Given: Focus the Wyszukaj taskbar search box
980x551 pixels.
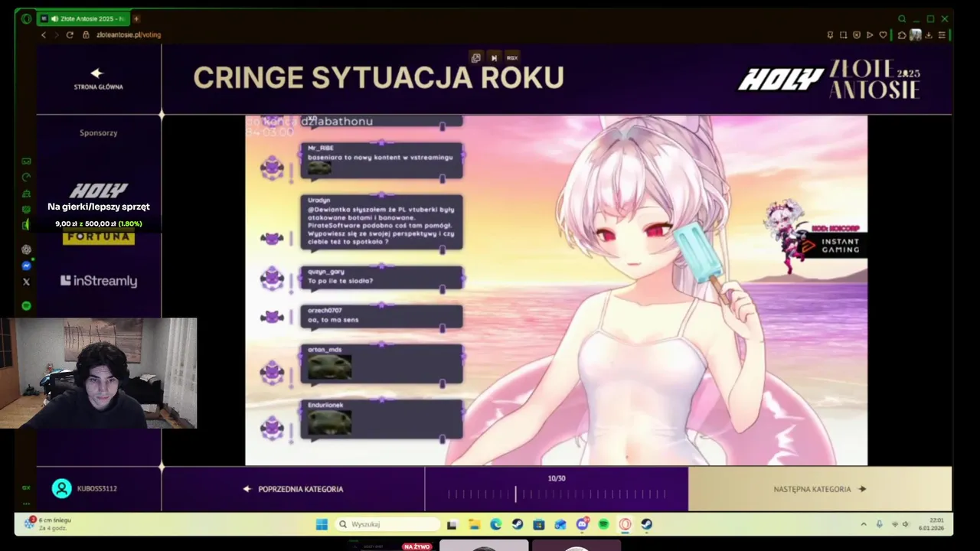Looking at the screenshot, I should point(388,524).
